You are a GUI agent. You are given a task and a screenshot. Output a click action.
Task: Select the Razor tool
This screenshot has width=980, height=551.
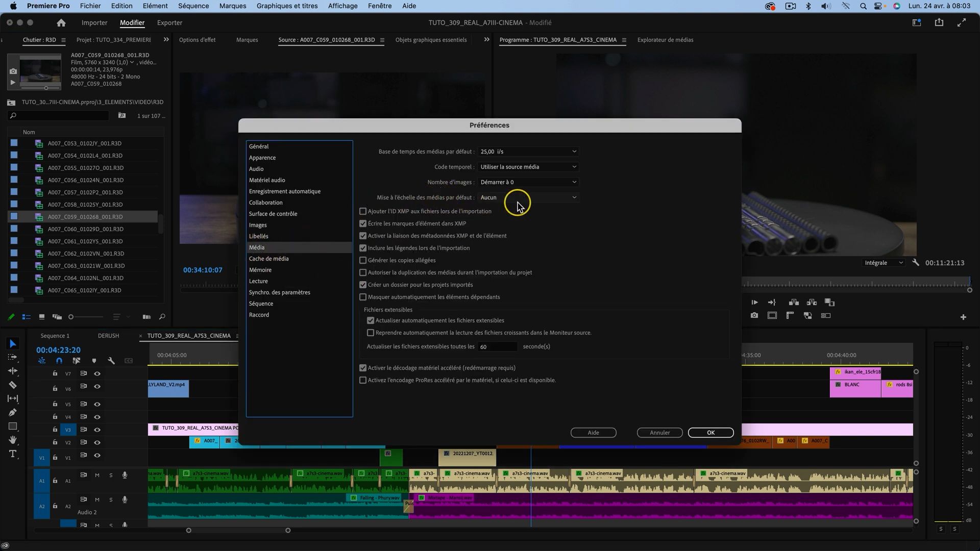point(13,385)
